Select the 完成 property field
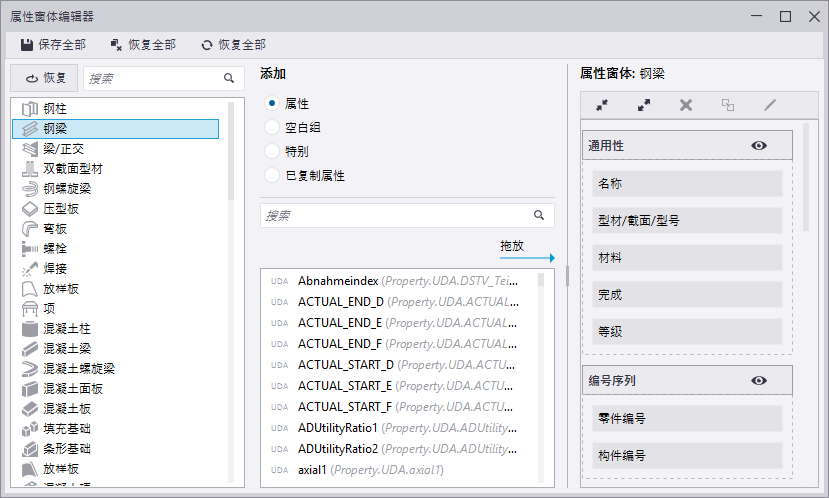The height and width of the screenshot is (498, 829). click(687, 294)
